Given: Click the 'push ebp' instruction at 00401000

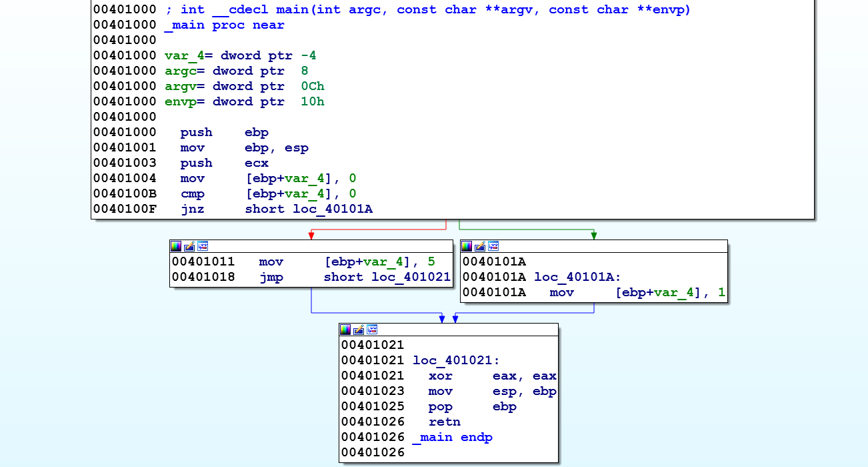Looking at the screenshot, I should (225, 133).
